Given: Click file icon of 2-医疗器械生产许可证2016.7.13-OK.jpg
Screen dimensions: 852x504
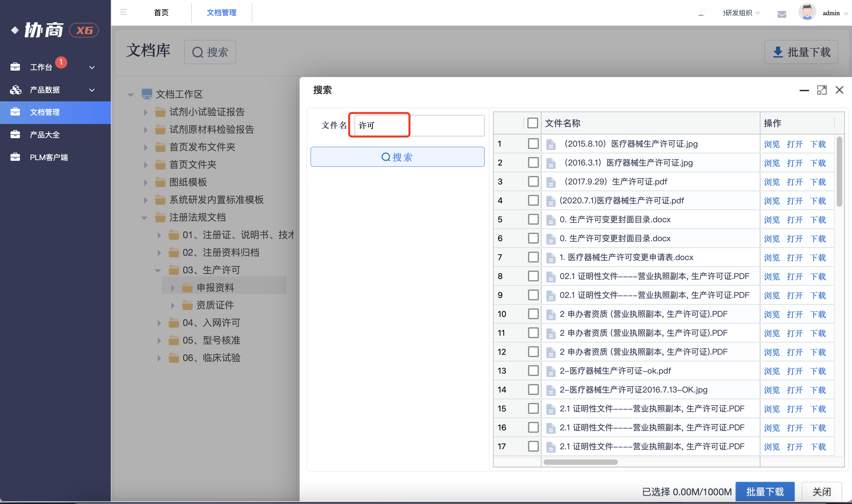Looking at the screenshot, I should 550,390.
